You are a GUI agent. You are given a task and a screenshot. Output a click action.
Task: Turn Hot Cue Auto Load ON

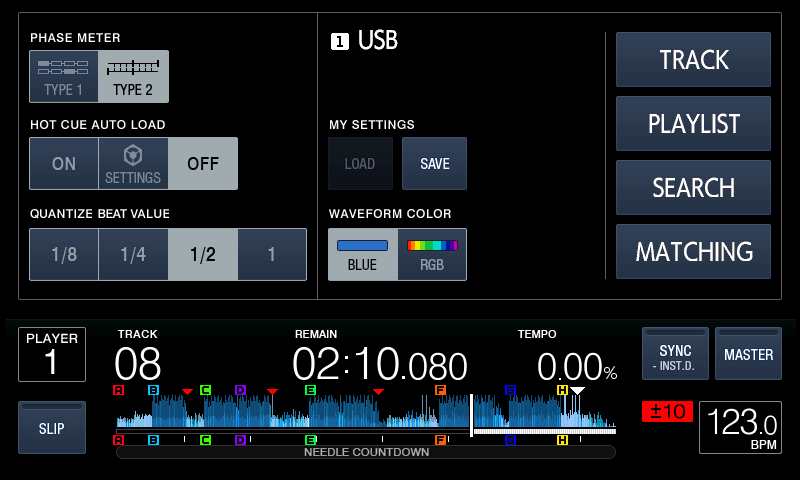pos(64,164)
